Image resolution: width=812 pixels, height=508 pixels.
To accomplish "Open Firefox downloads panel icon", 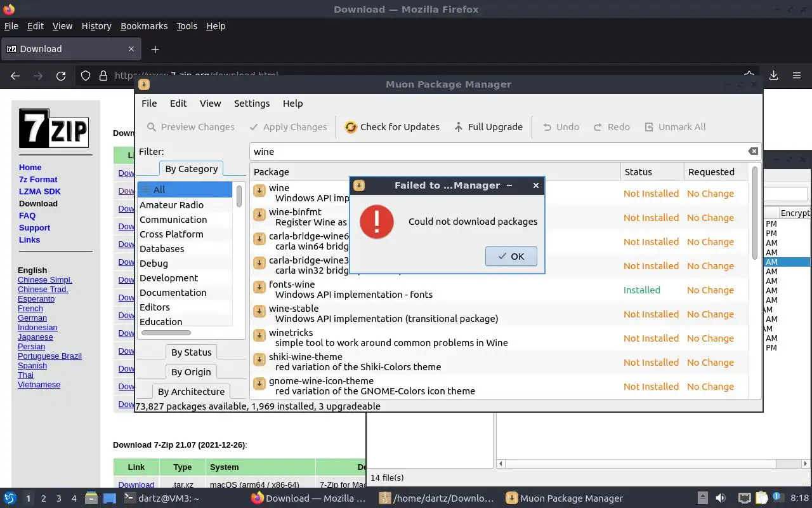I will click(773, 76).
